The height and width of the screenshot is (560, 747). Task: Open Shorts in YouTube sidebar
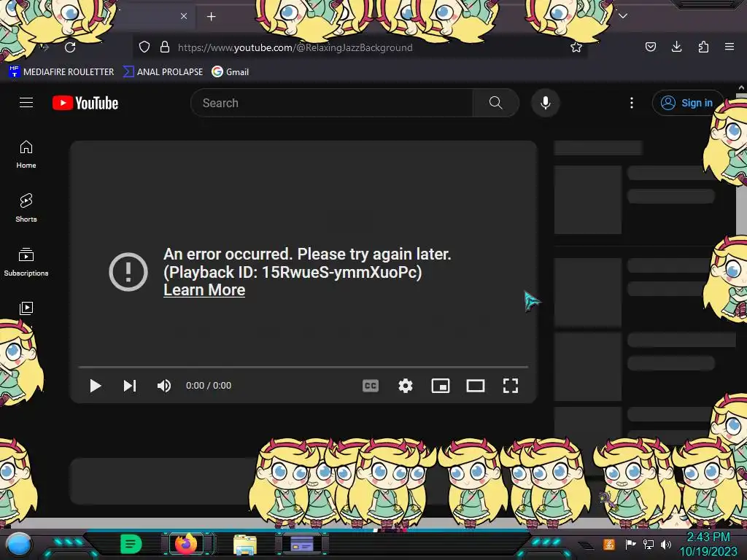26,208
